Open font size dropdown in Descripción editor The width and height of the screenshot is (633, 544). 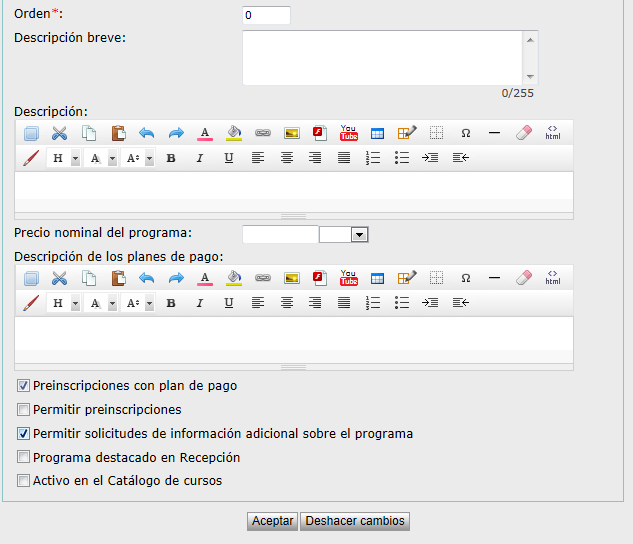pyautogui.click(x=149, y=158)
